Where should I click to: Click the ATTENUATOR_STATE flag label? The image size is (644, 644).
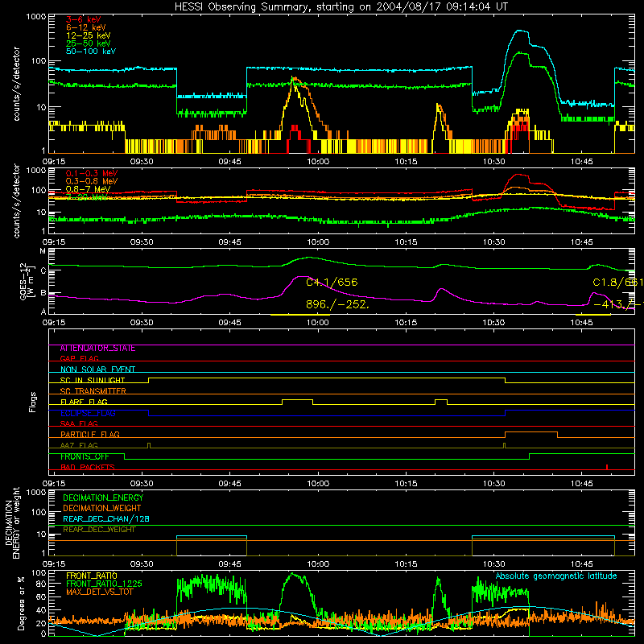97,349
